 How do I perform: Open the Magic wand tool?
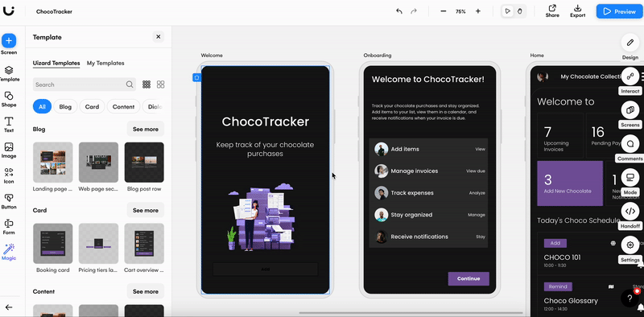pyautogui.click(x=9, y=249)
